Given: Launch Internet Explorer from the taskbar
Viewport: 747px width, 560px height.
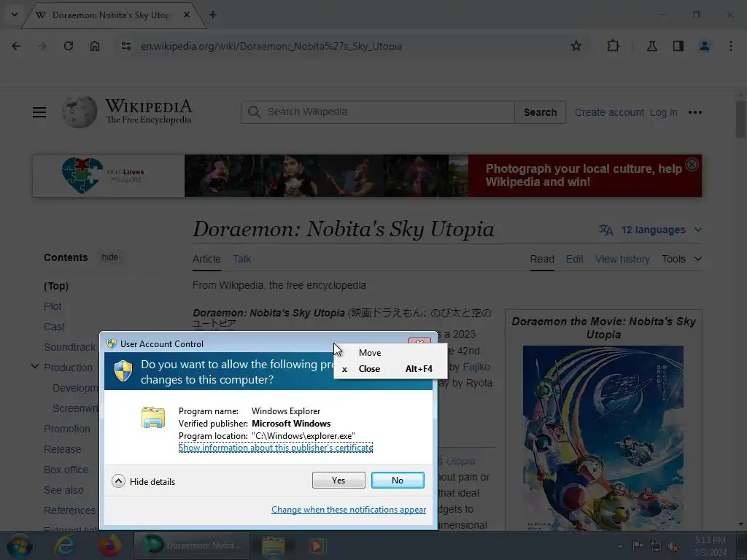Looking at the screenshot, I should [x=64, y=545].
